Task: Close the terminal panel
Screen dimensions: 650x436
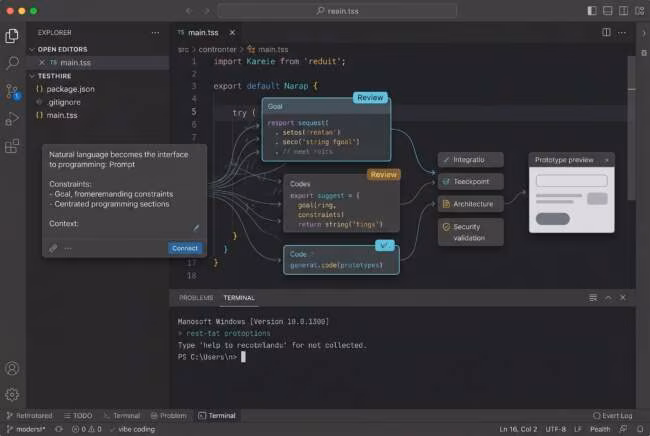Action: [x=623, y=298]
